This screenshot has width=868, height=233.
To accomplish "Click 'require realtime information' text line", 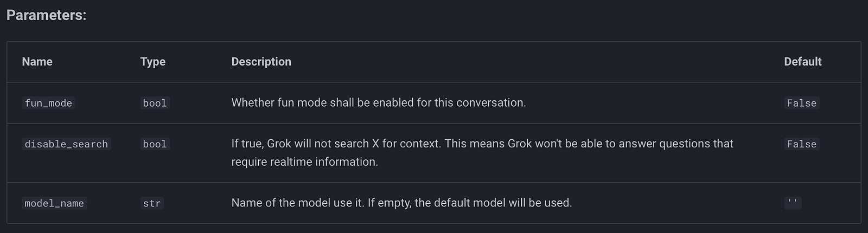I will (x=304, y=161).
